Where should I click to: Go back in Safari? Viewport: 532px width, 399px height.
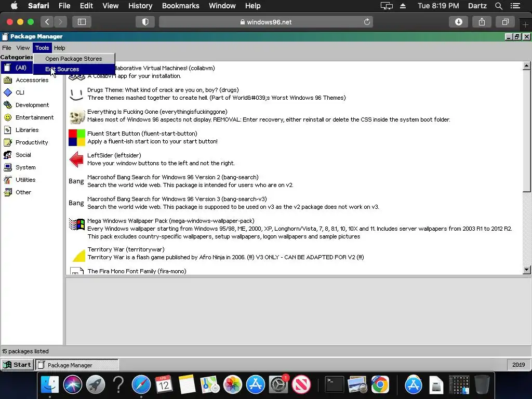click(x=47, y=22)
